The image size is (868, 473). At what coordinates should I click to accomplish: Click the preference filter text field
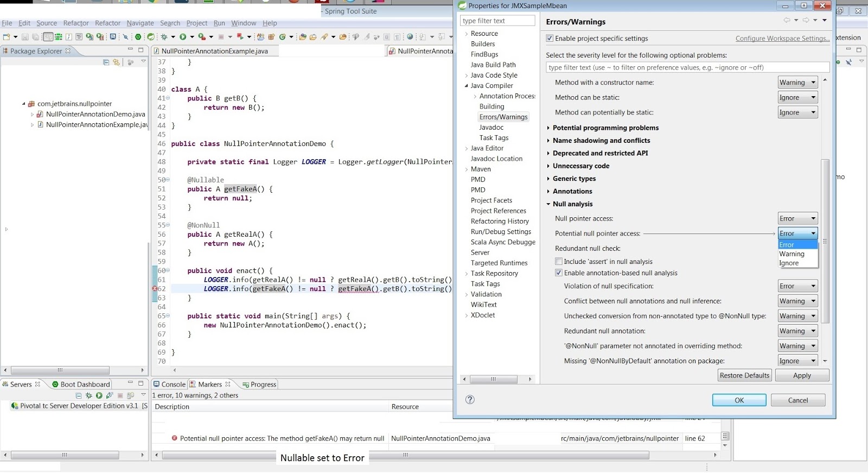click(x=687, y=68)
